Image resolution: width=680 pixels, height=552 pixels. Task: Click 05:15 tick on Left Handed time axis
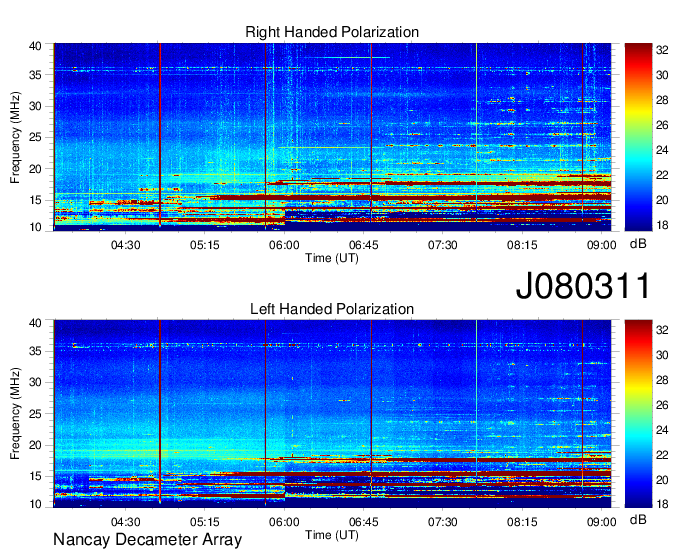coord(205,522)
